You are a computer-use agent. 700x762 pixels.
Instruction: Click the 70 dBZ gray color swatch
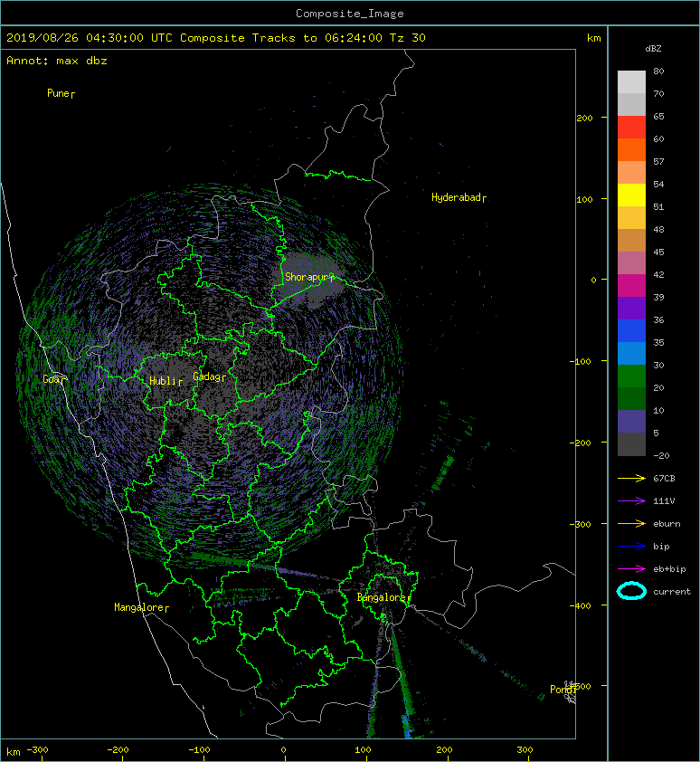point(631,104)
